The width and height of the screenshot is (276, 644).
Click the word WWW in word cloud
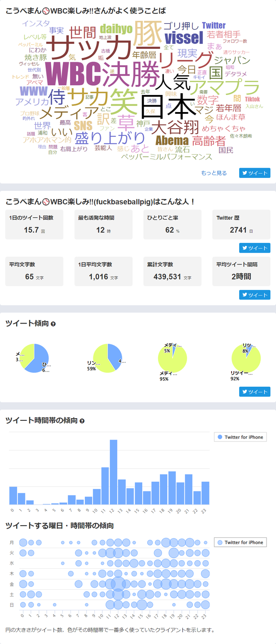tap(33, 91)
